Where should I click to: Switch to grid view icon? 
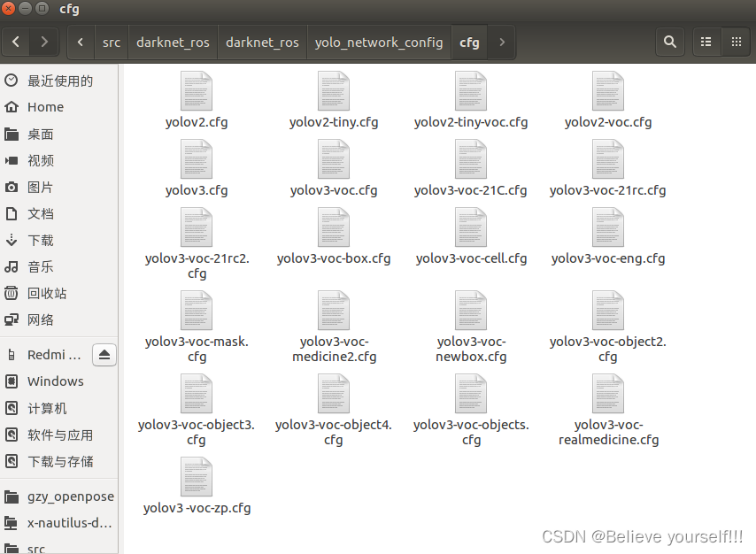pyautogui.click(x=737, y=42)
